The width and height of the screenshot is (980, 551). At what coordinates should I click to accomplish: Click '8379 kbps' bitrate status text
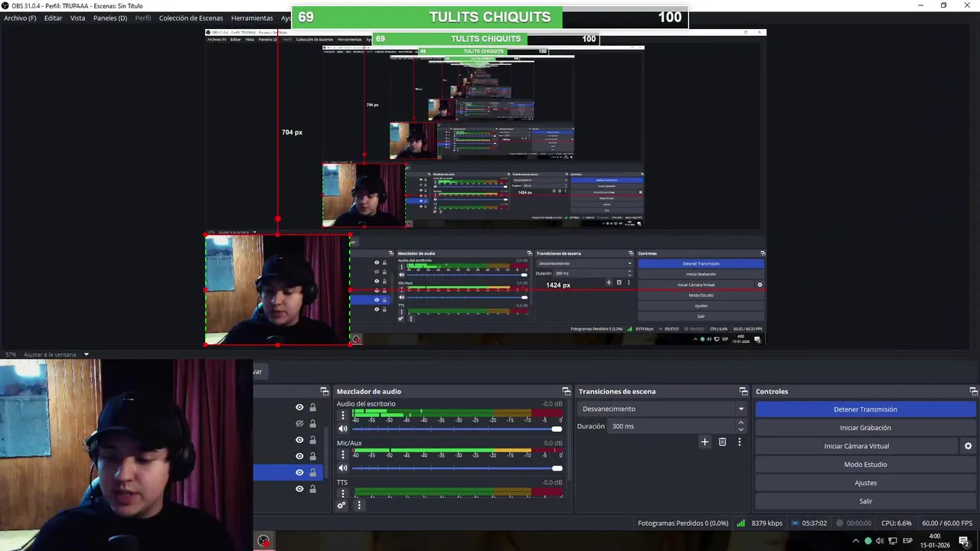tap(767, 523)
